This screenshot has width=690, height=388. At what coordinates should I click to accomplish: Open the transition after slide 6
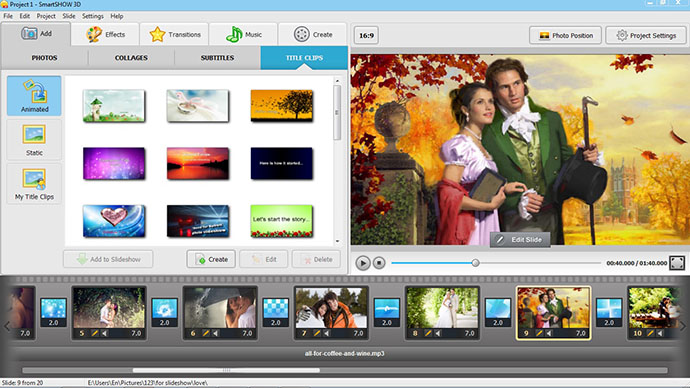275,312
